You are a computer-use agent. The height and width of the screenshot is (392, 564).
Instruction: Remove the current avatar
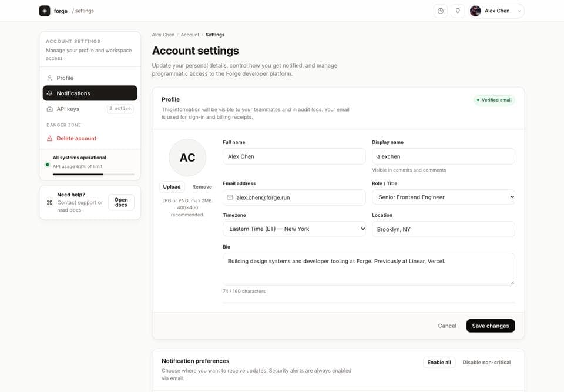coord(202,186)
